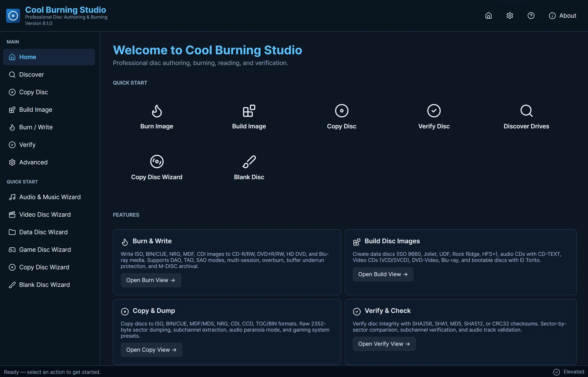Launch Copy Disc Wizard from the sidebar
Screen dimensions: 588x377
pos(49,267)
